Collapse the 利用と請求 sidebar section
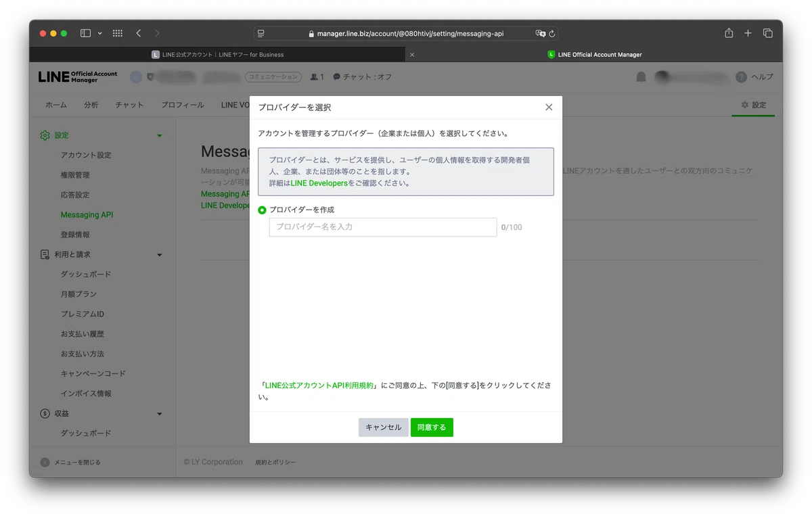812x516 pixels. (160, 255)
